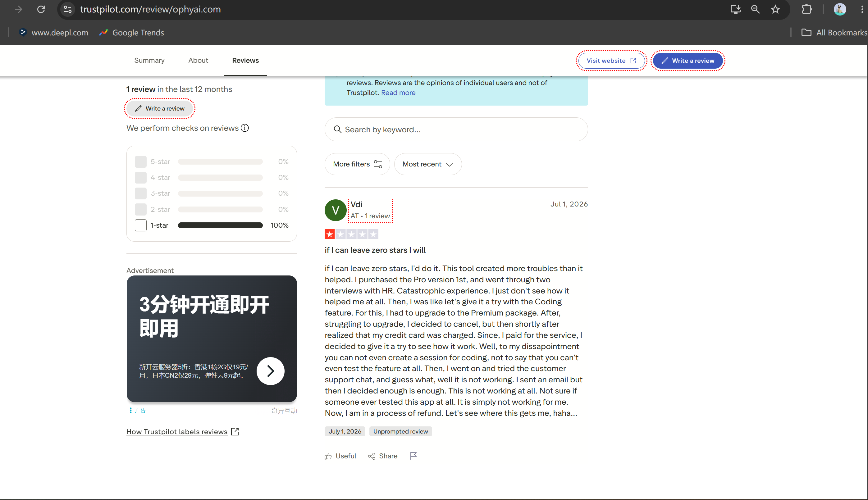
Task: Click the 1-star 100% rating bar
Action: point(220,225)
